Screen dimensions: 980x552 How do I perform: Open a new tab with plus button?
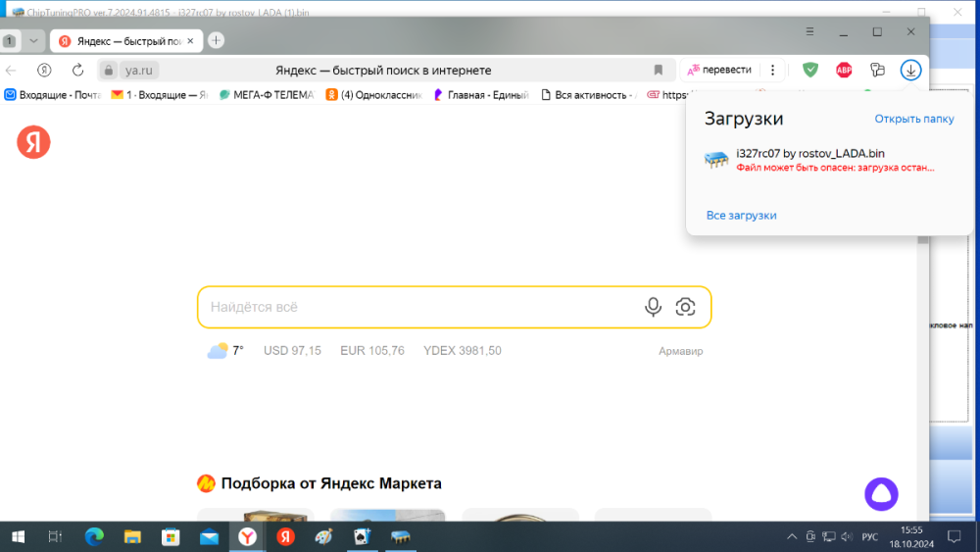pos(217,40)
